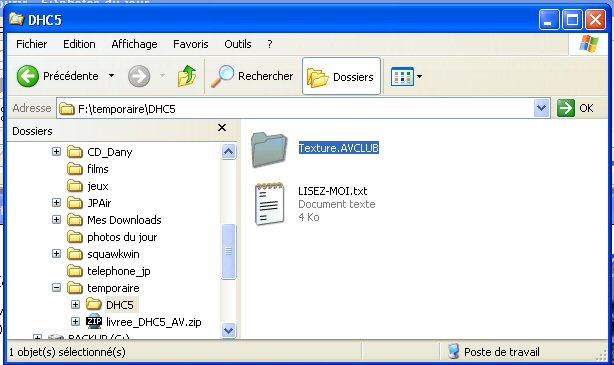Select the LISEZ-MOI.txt notepad icon
The width and height of the screenshot is (614, 365).
tap(269, 204)
